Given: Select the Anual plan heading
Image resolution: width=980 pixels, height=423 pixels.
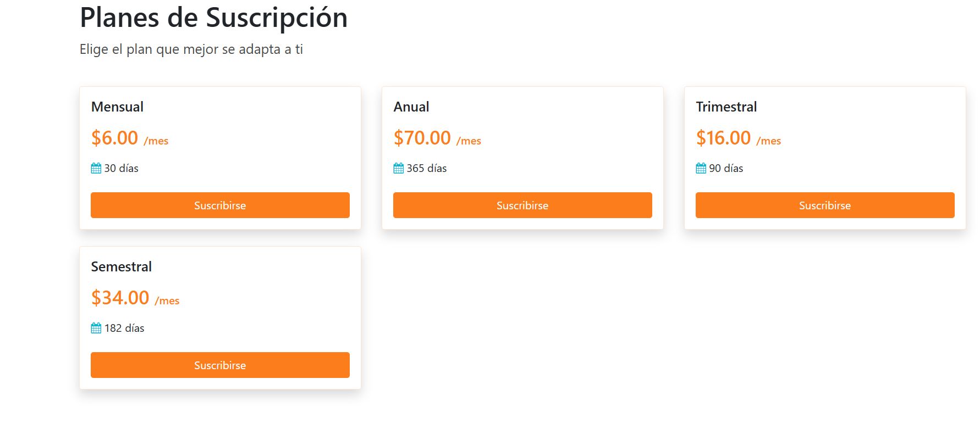Looking at the screenshot, I should [411, 107].
